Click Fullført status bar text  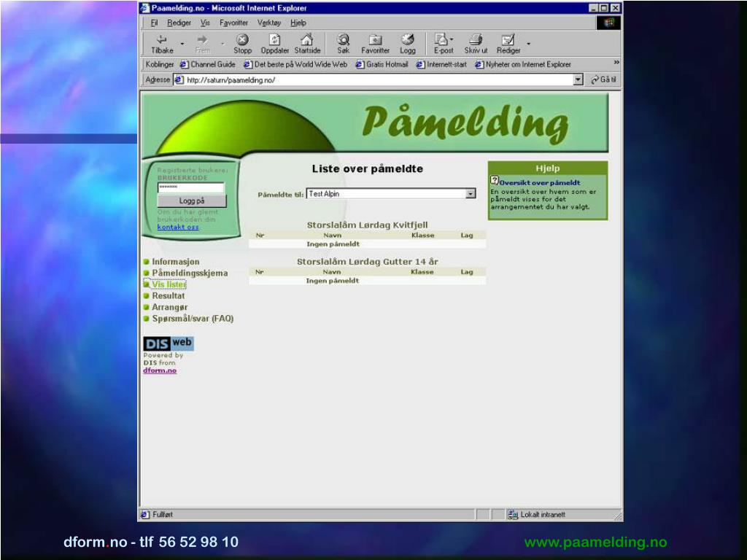pos(163,514)
